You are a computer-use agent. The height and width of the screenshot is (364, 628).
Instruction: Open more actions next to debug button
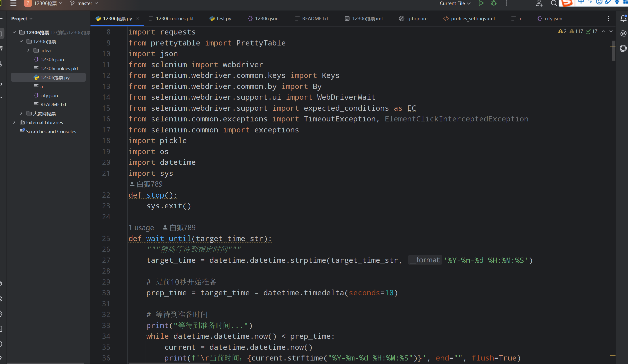click(506, 3)
